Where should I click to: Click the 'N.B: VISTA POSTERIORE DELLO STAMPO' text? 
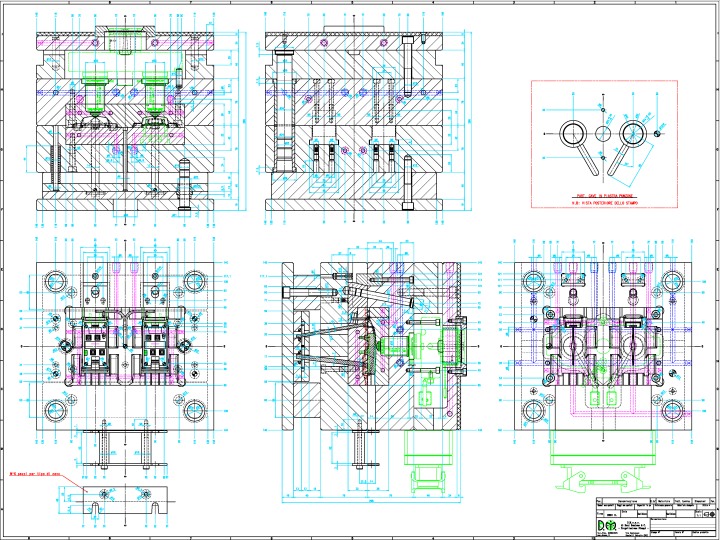pos(606,204)
